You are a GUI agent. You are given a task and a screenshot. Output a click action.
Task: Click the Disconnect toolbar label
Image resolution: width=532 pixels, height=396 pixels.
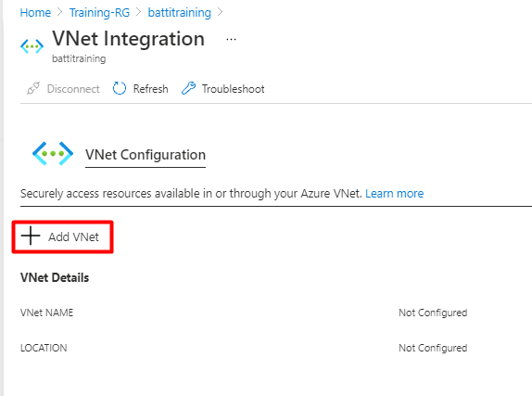coord(73,89)
